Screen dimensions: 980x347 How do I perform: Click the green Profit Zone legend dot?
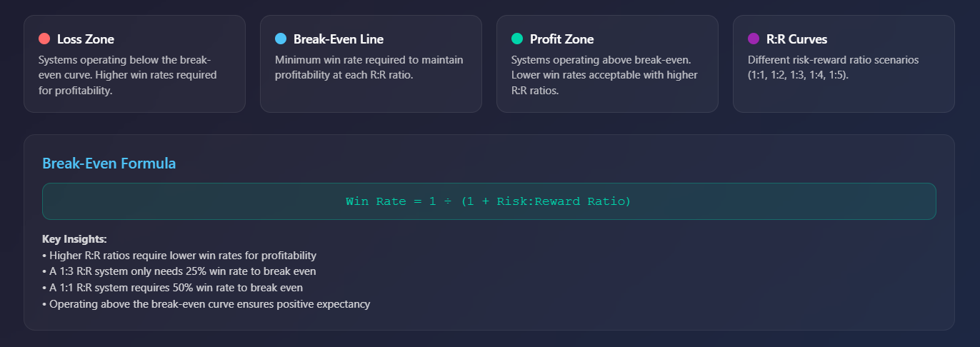point(517,39)
